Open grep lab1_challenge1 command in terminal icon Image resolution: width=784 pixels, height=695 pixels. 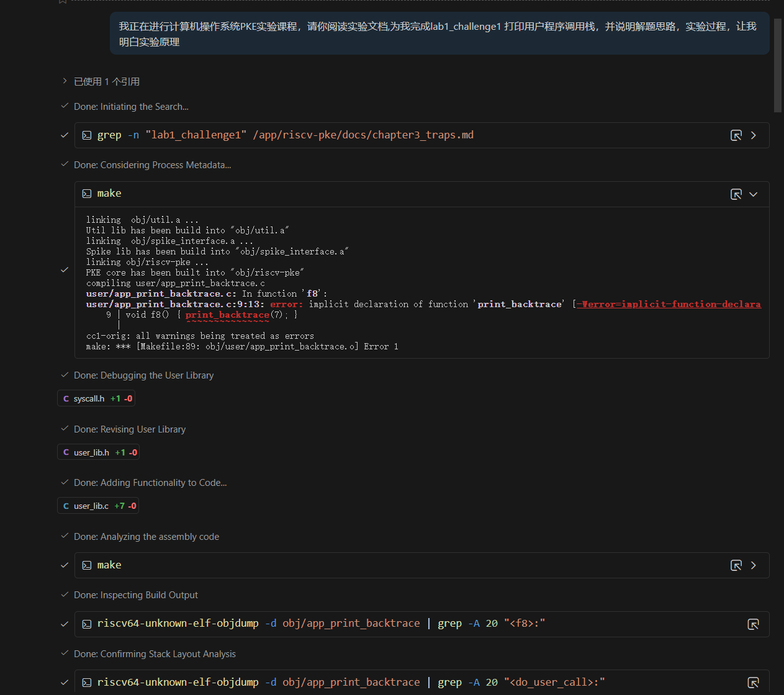point(736,135)
